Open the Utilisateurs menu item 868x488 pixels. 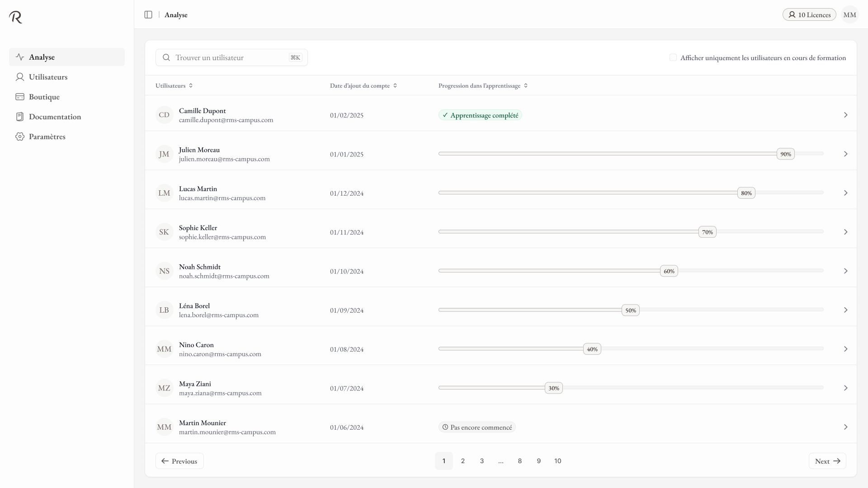point(48,77)
